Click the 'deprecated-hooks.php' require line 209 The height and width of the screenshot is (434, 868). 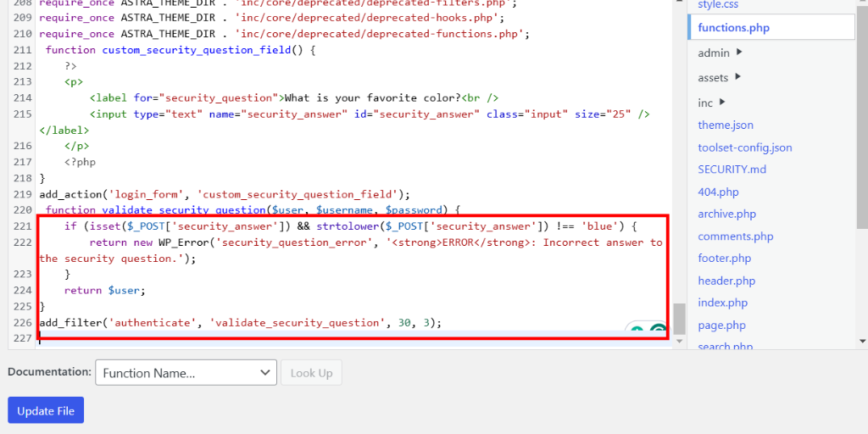tap(272, 18)
